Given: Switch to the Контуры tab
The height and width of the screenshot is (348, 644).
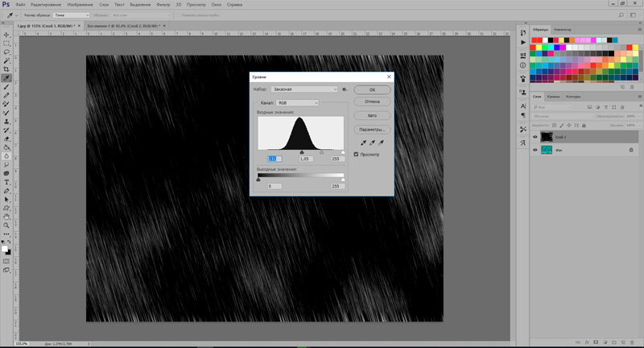Looking at the screenshot, I should coord(573,97).
